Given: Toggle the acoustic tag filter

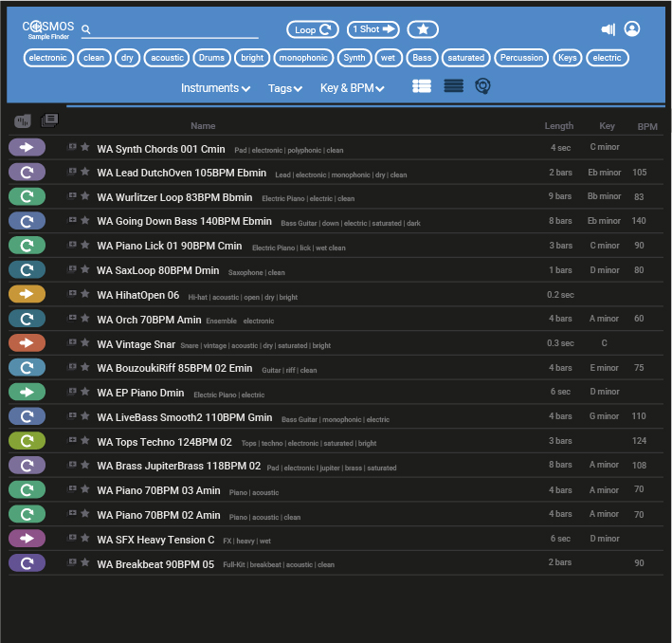Looking at the screenshot, I should click(167, 58).
